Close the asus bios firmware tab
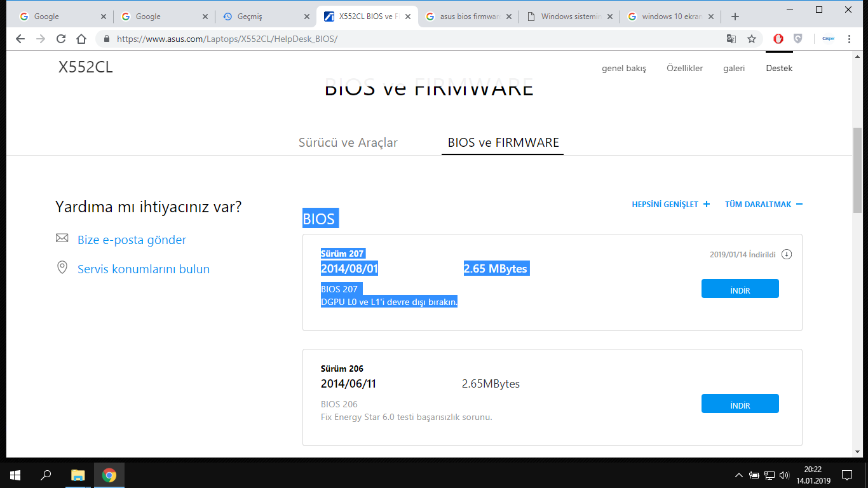 [x=509, y=17]
